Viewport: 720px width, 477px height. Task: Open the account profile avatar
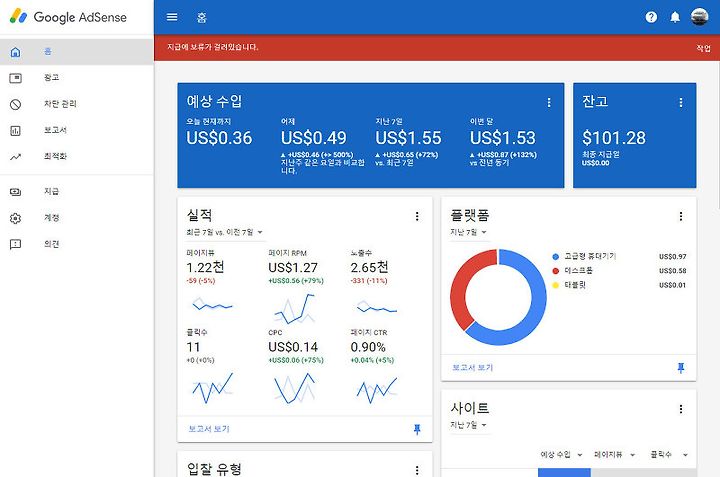click(x=699, y=17)
